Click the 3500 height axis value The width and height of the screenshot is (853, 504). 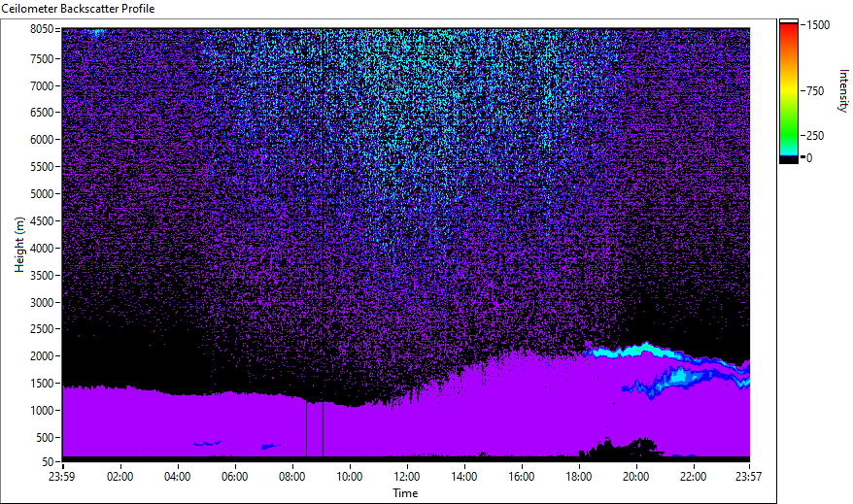tap(42, 276)
